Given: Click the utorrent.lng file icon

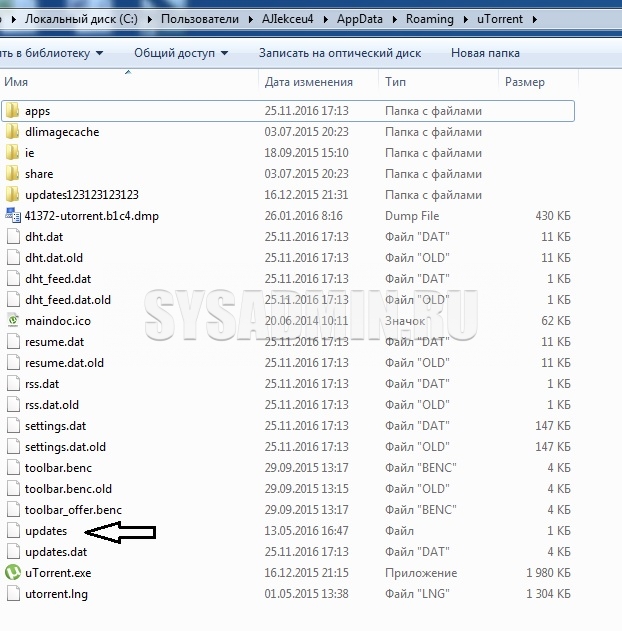Looking at the screenshot, I should coord(13,594).
